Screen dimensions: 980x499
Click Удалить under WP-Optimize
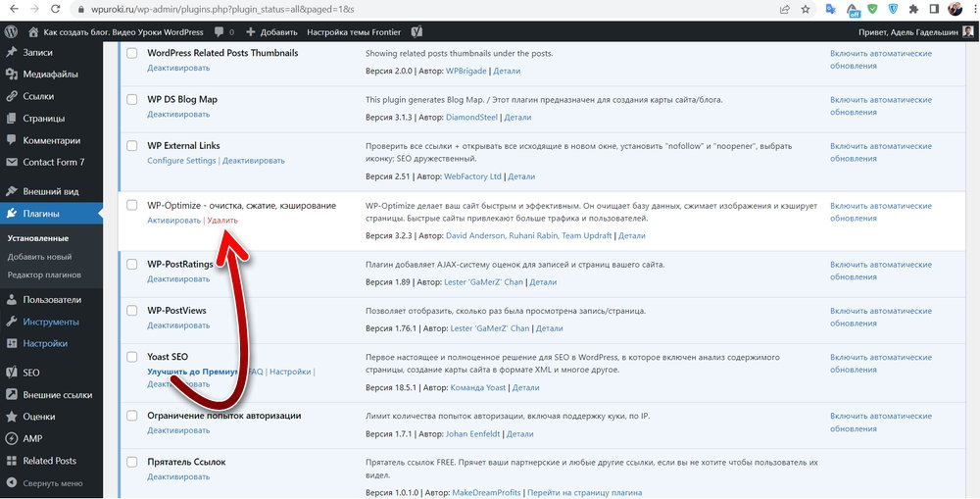222,221
